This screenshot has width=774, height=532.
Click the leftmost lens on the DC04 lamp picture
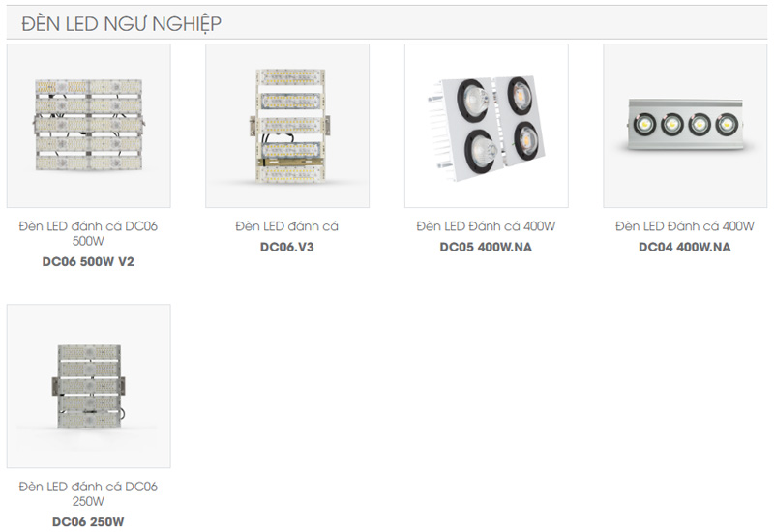tap(644, 125)
